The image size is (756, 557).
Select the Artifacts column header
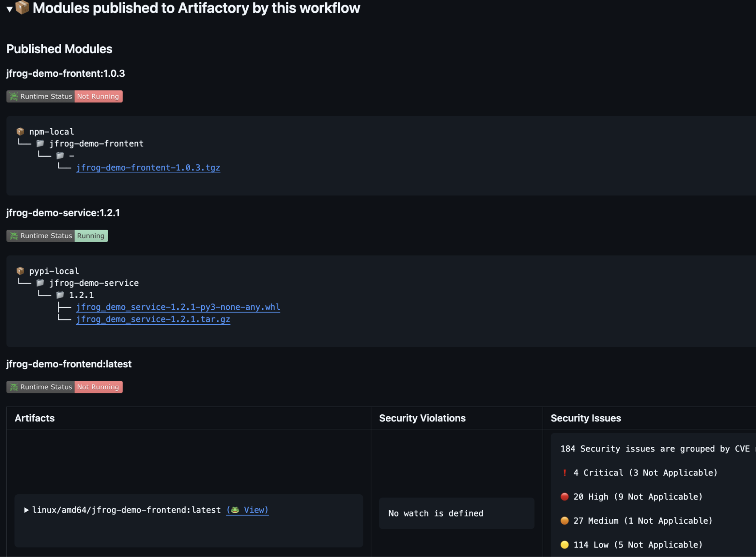(x=35, y=418)
